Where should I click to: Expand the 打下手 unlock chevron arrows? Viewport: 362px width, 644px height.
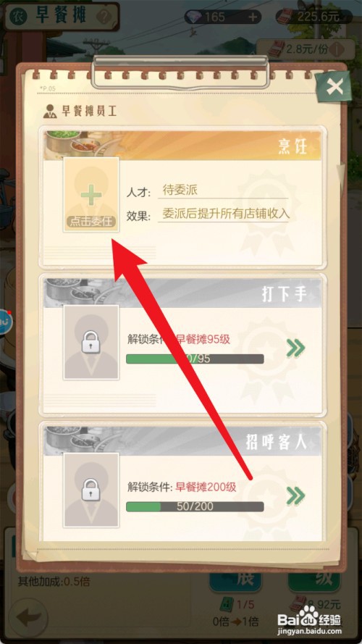295,348
